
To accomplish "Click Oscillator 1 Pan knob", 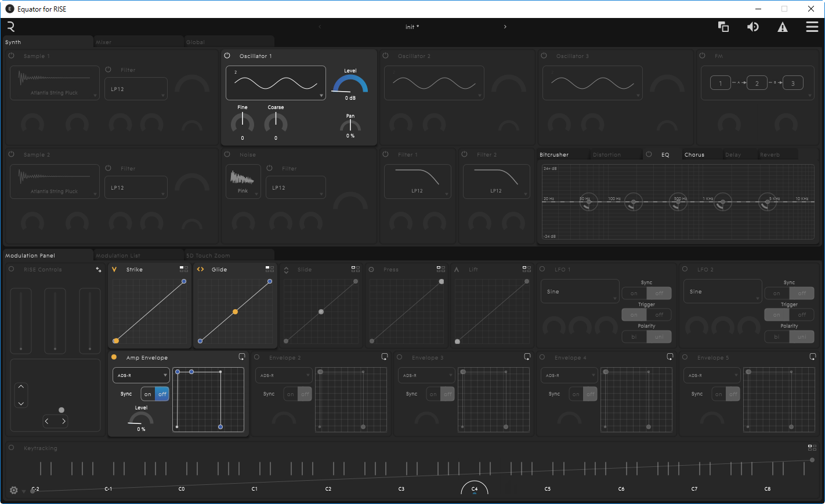I will coord(350,125).
